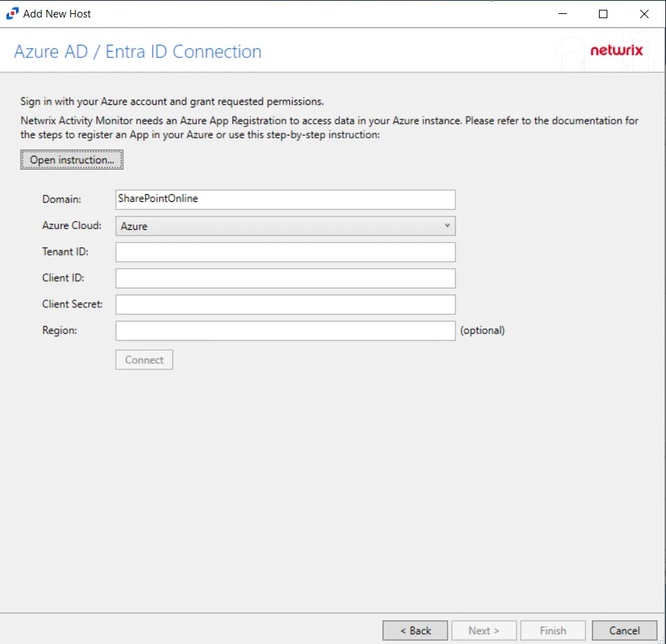Click the 'Add New Host' window title
Screen dimensions: 666x644
click(57, 13)
